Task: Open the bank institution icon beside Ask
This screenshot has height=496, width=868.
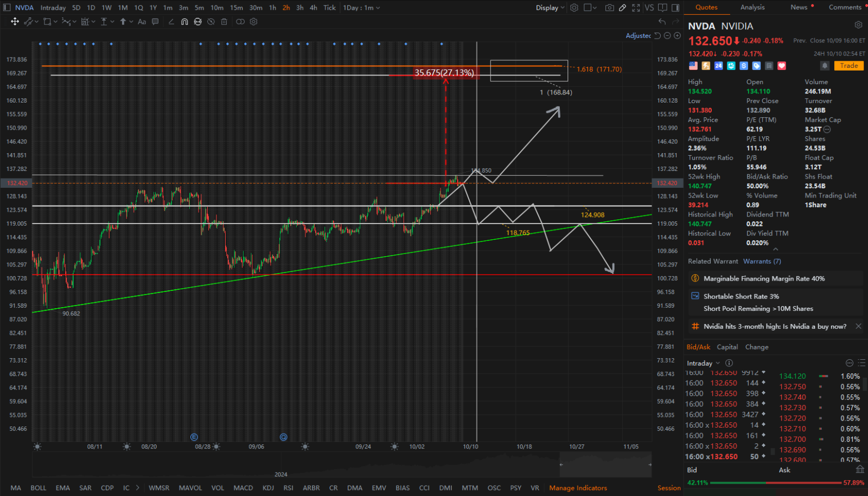Action: [860, 469]
